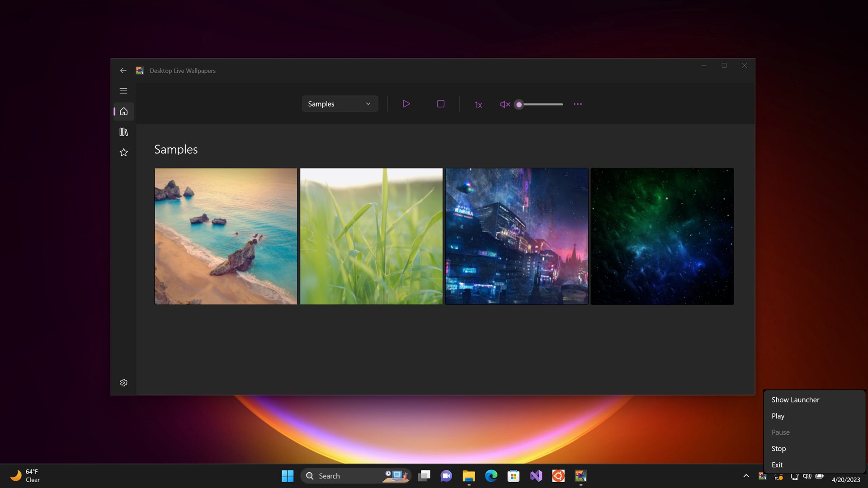Image resolution: width=868 pixels, height=488 pixels.
Task: Change playback speed by clicking 1x
Action: pos(478,104)
